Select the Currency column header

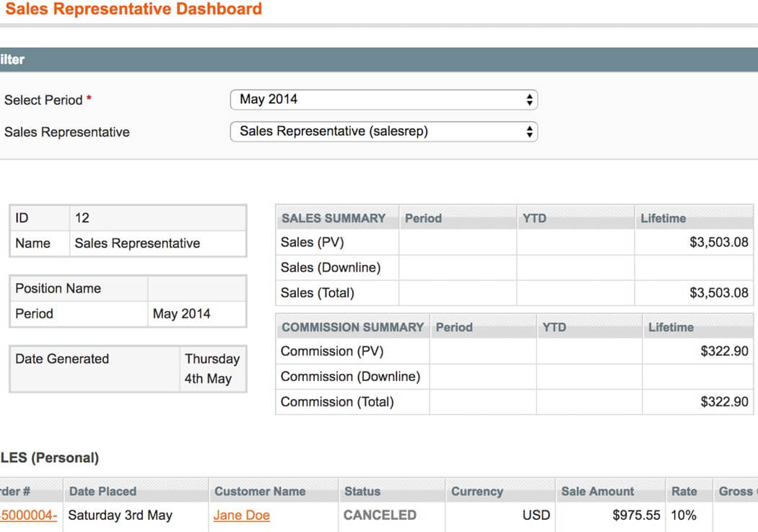coord(476,492)
